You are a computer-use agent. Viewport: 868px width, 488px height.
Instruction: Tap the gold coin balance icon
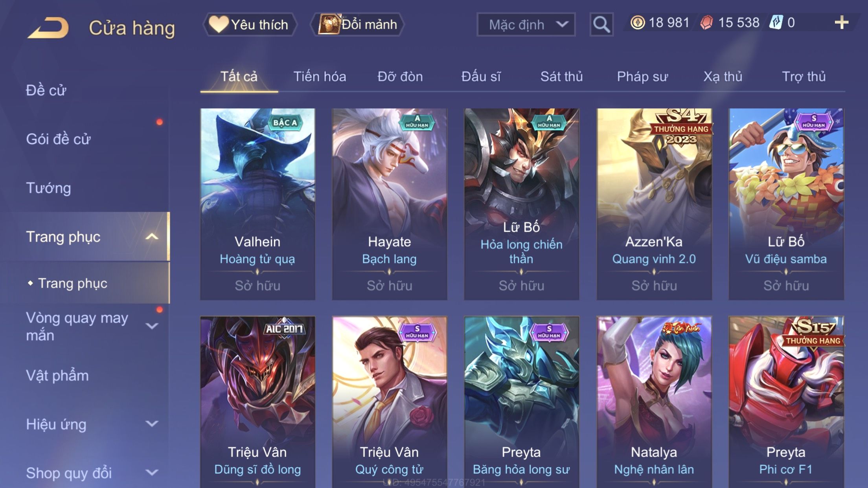(x=637, y=23)
